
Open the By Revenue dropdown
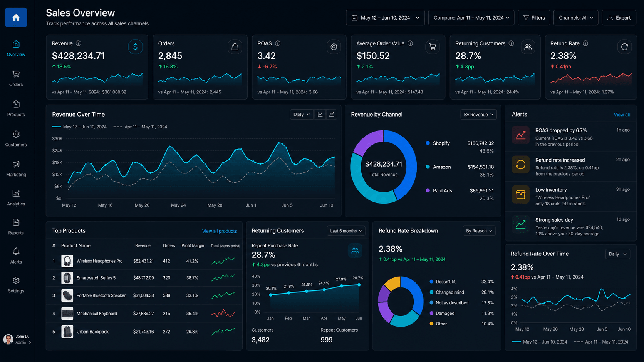478,115
